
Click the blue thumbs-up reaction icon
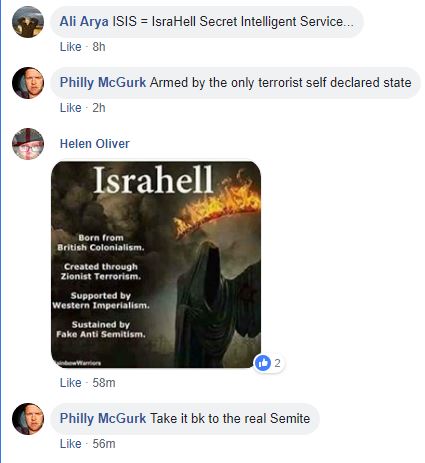pyautogui.click(x=263, y=363)
